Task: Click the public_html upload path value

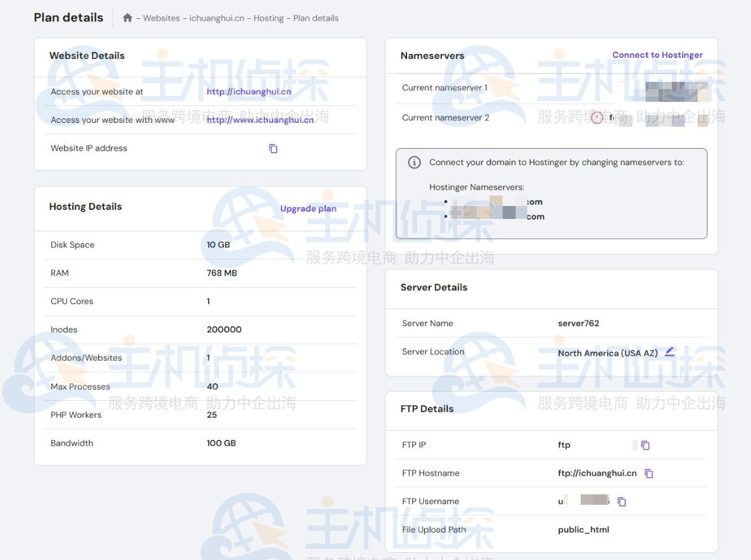Action: point(583,529)
